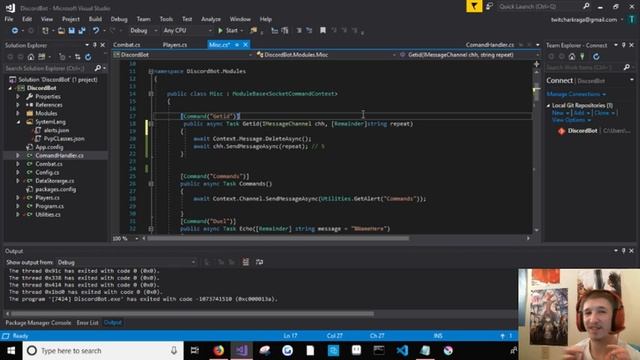Open the Show output from Debug dropdown
640x360 pixels.
point(126,262)
